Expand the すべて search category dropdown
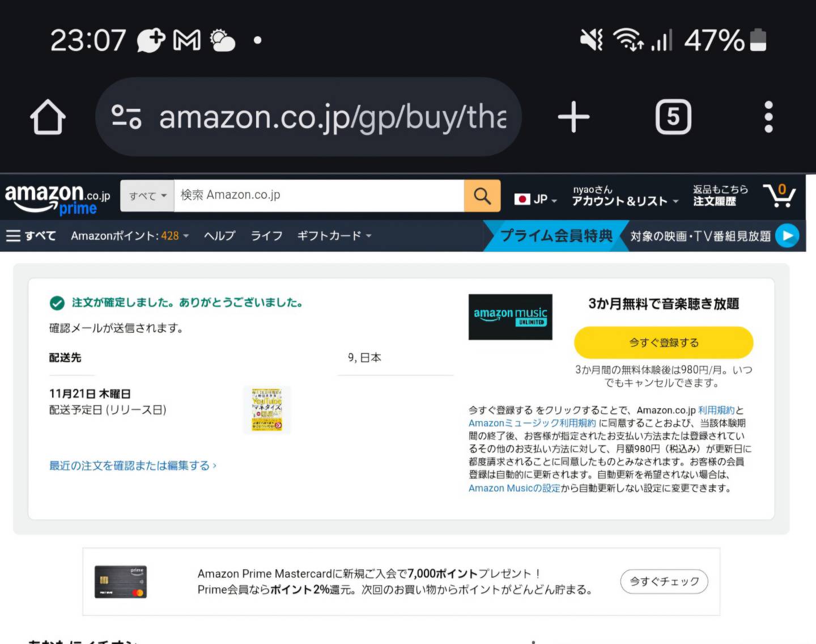 (147, 196)
